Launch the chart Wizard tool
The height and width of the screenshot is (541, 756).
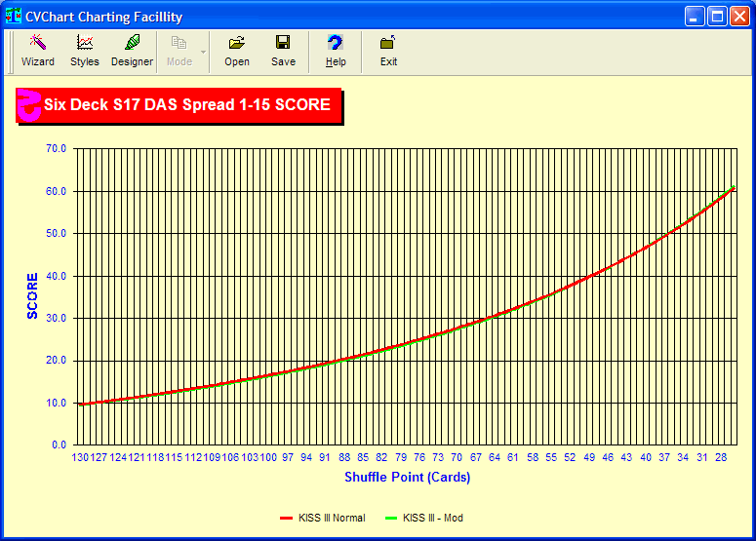(38, 51)
